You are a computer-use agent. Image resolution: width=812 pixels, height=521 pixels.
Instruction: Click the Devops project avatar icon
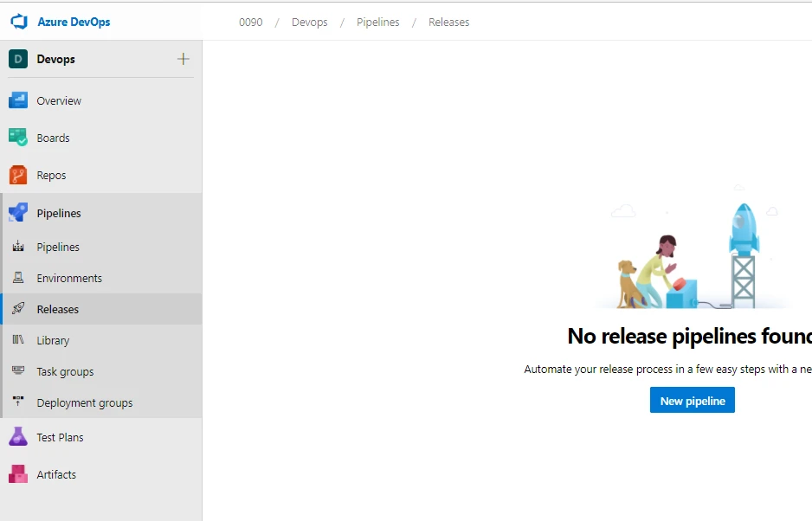click(x=18, y=59)
